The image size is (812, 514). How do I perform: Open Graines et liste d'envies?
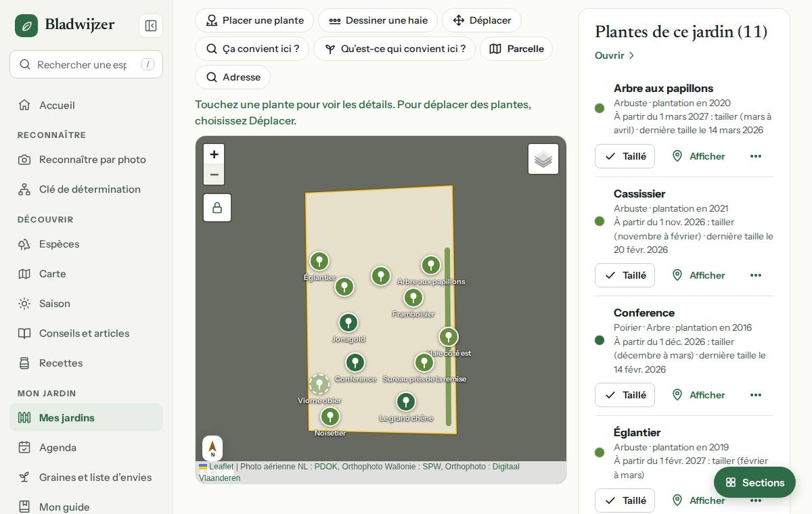86,477
